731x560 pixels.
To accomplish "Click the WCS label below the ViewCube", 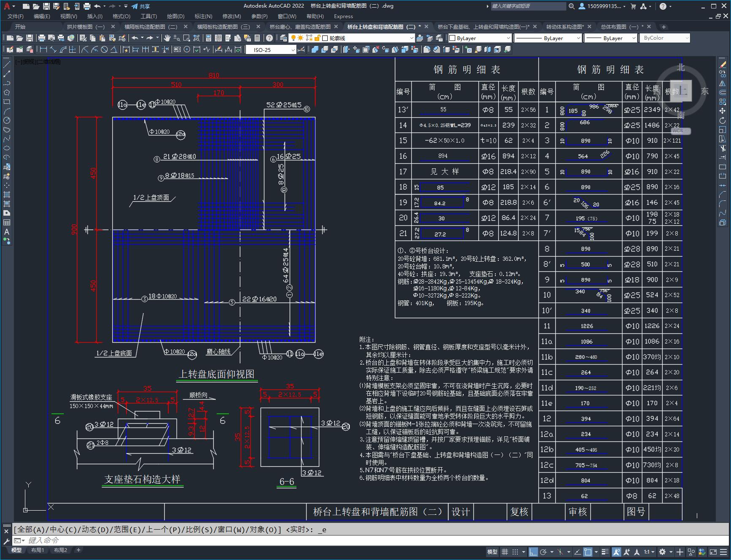I will 680,131.
